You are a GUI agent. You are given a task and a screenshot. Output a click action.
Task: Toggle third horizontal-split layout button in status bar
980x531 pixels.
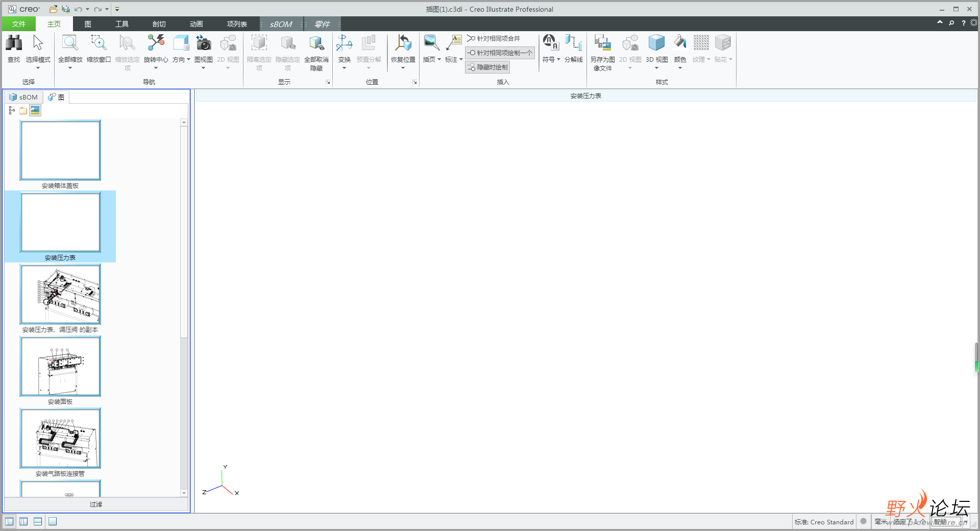click(38, 521)
